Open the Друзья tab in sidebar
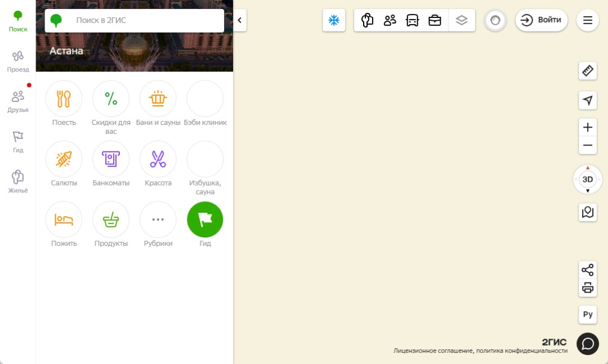Screen dimensions: 608x364 [x=18, y=102]
